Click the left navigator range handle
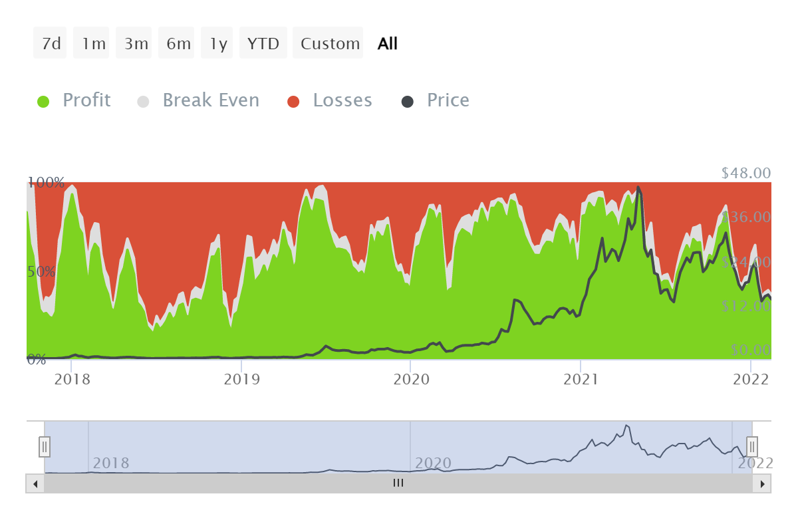The image size is (798, 532). 45,446
